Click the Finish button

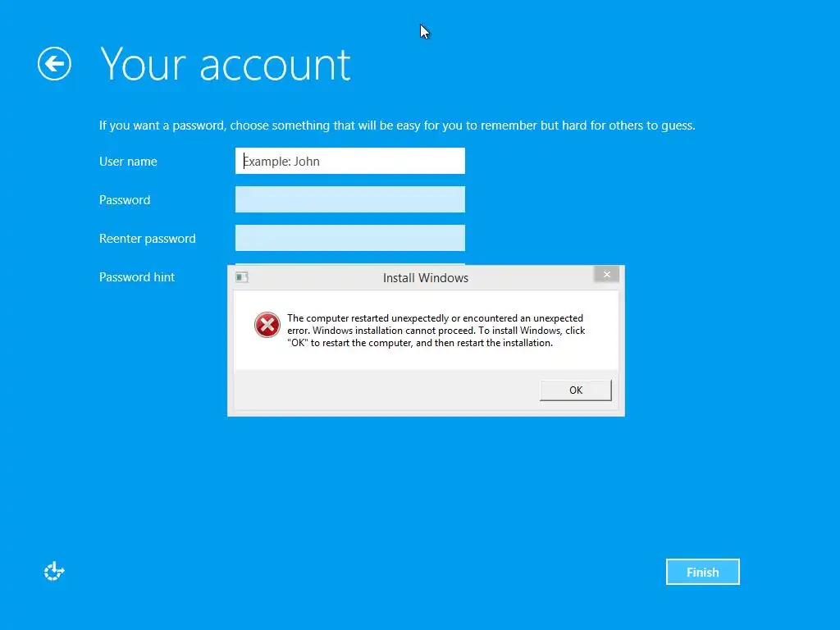tap(702, 572)
